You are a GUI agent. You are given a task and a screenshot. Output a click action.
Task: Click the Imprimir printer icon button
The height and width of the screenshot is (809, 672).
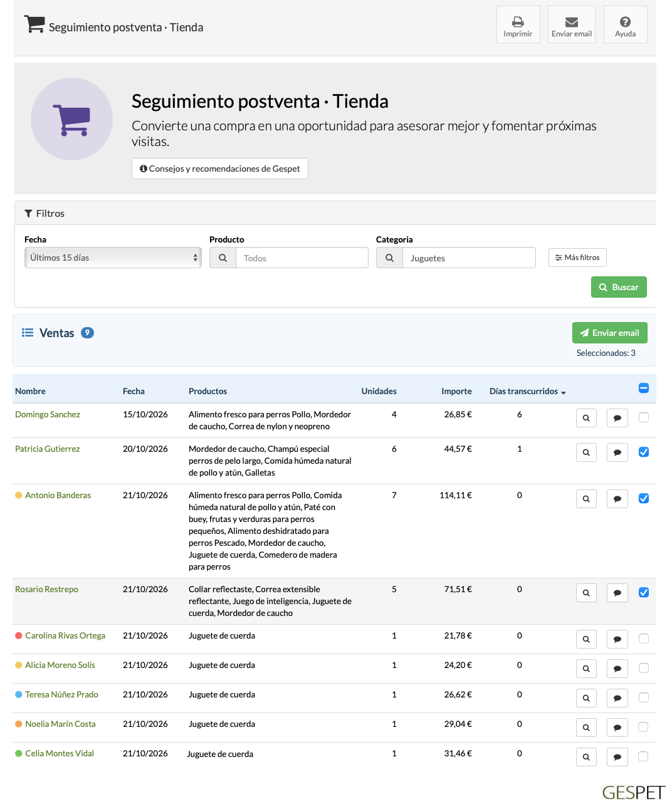point(518,24)
